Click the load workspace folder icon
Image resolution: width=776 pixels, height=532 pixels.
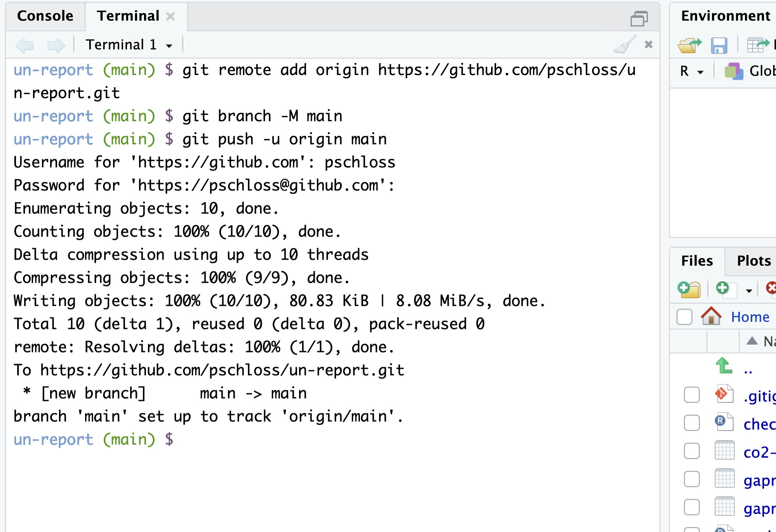[689, 45]
